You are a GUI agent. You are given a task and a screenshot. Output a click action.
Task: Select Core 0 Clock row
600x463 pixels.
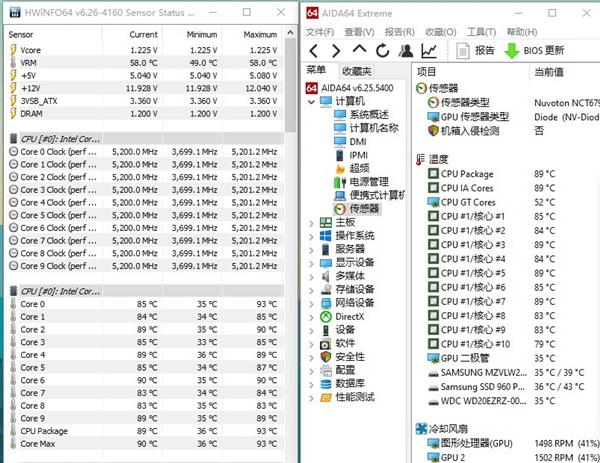click(x=145, y=152)
